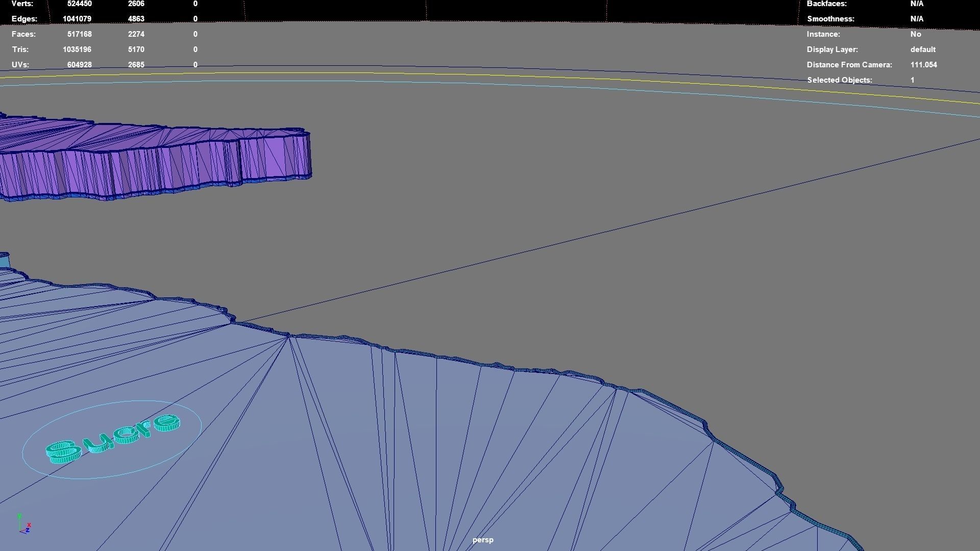
Task: Click the Faces heads-up label
Action: [x=23, y=34]
